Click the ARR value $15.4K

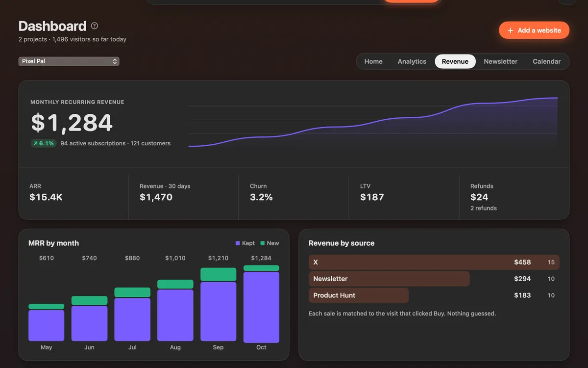(x=46, y=197)
